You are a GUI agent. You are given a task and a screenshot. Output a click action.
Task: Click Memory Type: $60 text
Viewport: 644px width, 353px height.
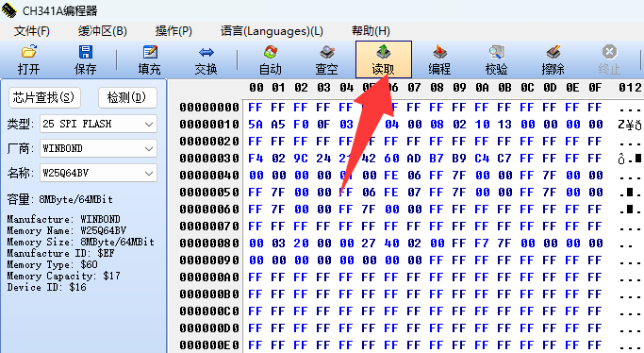coord(52,264)
